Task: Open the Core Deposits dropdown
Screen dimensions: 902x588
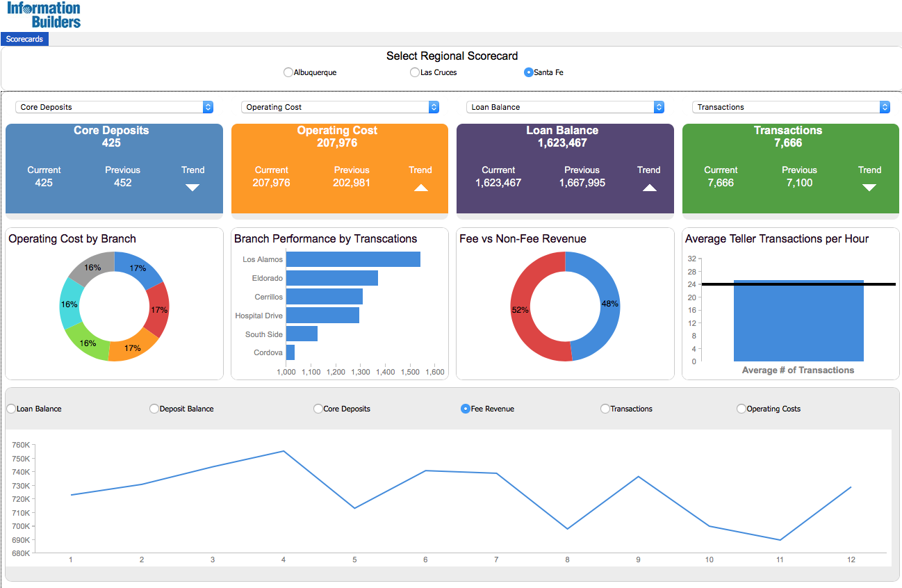Action: pos(115,107)
